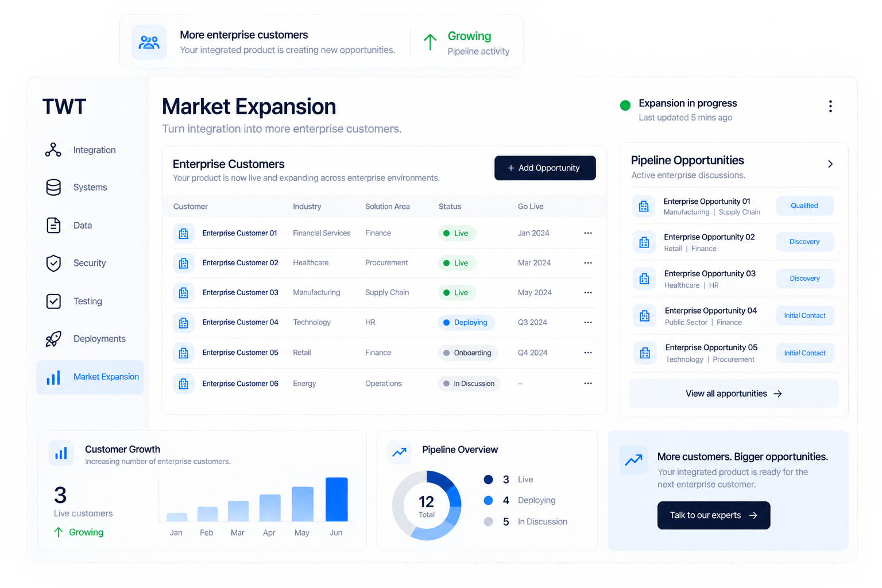Click the In Discussion status pill
Screen dimensions: 882x588
(469, 384)
